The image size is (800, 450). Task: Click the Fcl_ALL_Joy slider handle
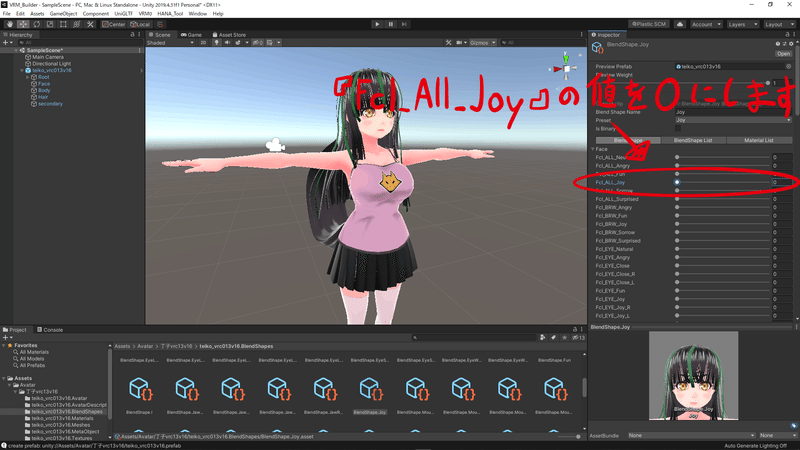pos(677,182)
